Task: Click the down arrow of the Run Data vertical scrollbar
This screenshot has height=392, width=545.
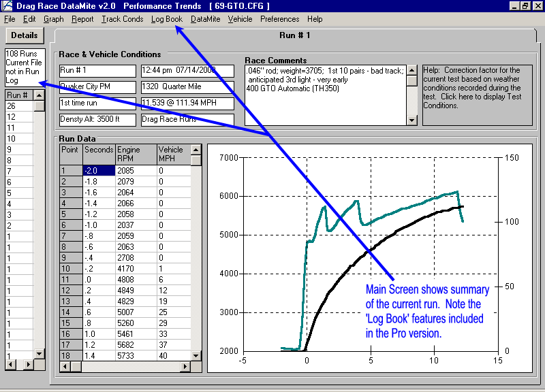Action: click(x=196, y=355)
